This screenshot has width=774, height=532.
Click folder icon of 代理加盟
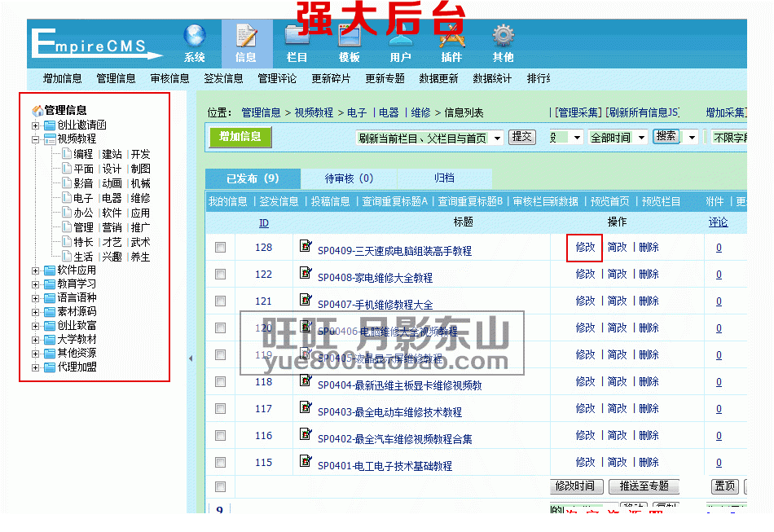tap(50, 367)
